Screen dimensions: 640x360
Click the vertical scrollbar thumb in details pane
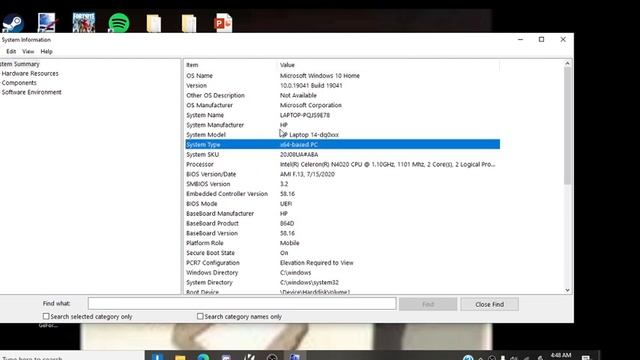click(x=567, y=126)
